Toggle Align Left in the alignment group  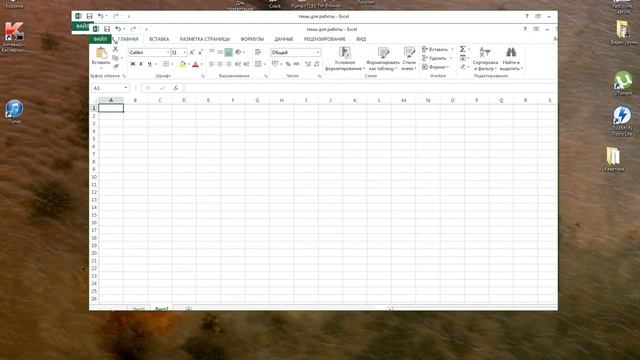(211, 64)
